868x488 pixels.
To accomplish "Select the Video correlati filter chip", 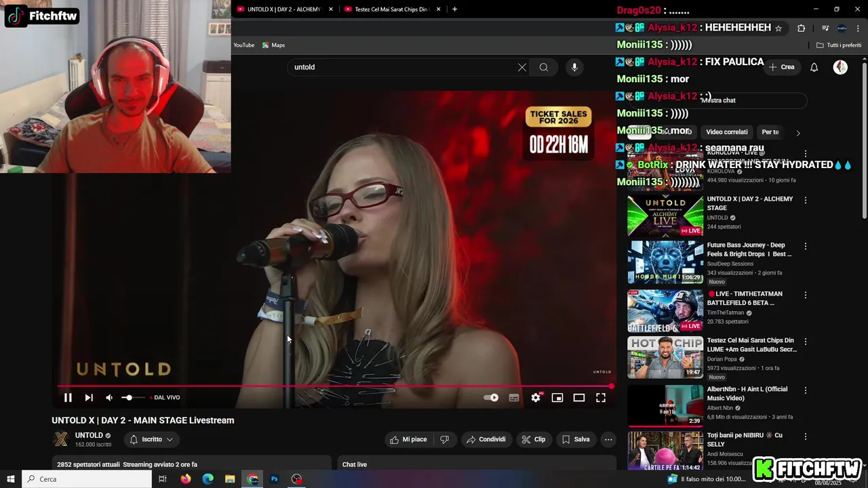I will [727, 132].
